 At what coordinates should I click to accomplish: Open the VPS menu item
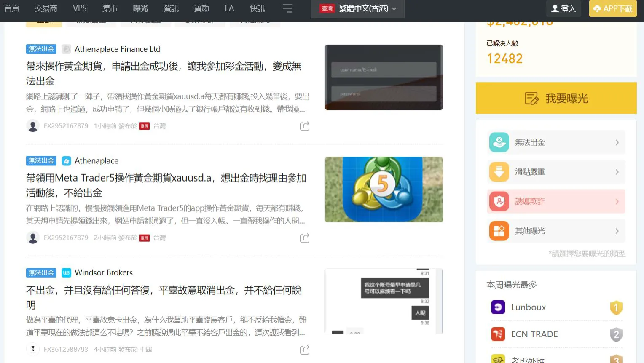pos(80,8)
